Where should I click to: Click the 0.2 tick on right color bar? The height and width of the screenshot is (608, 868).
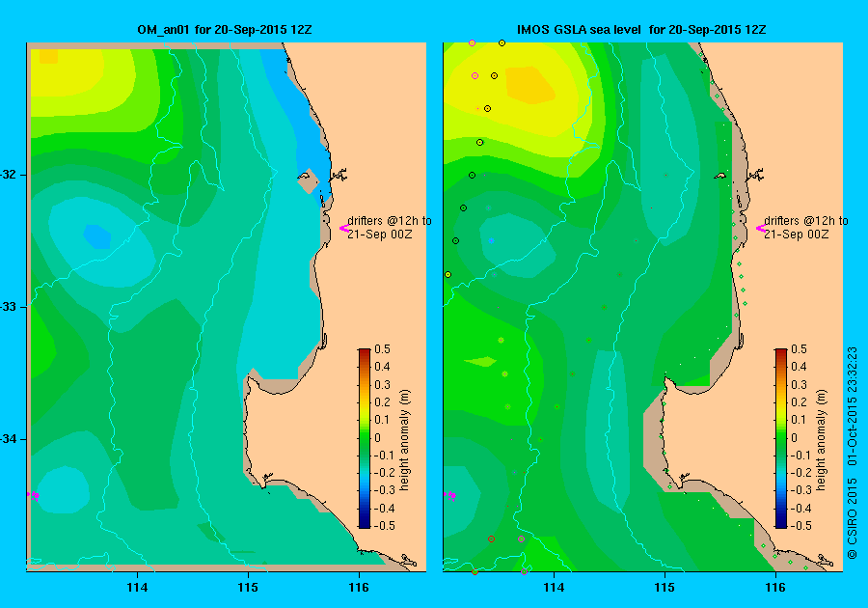click(x=799, y=402)
